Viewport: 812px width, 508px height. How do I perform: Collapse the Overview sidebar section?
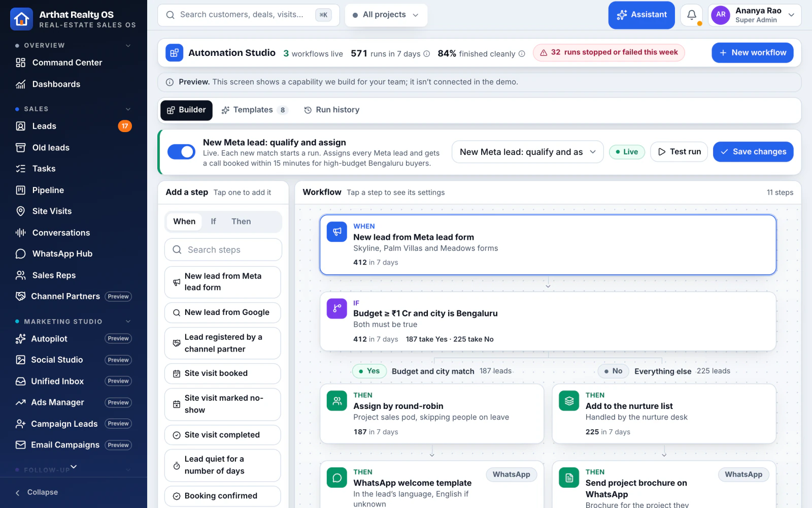point(128,46)
